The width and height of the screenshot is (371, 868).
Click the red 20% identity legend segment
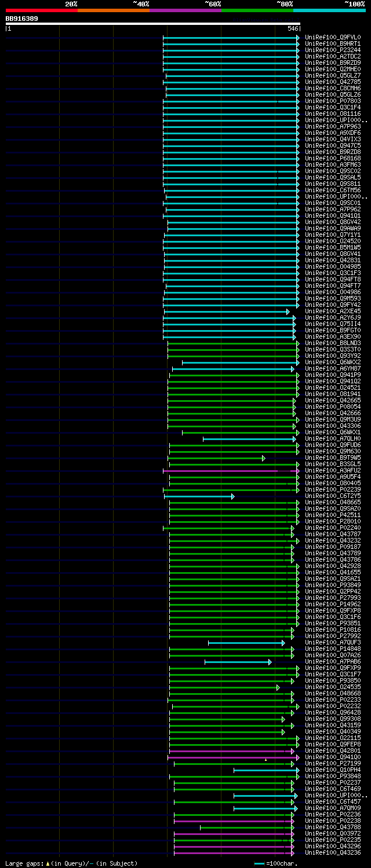point(41,10)
